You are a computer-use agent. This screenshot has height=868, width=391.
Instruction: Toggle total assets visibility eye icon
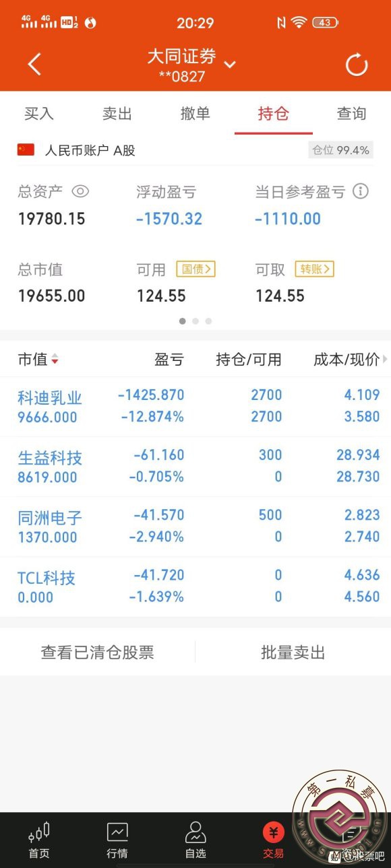[x=80, y=192]
